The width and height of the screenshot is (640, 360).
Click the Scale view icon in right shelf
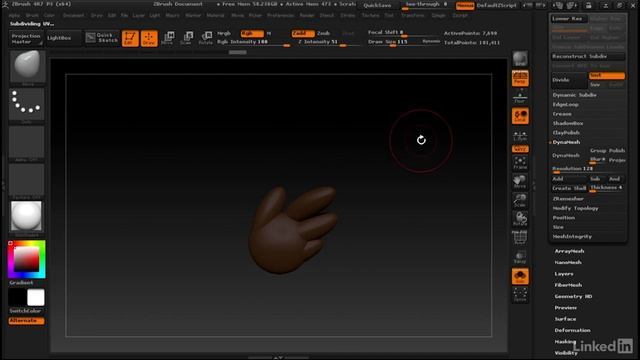pos(520,200)
